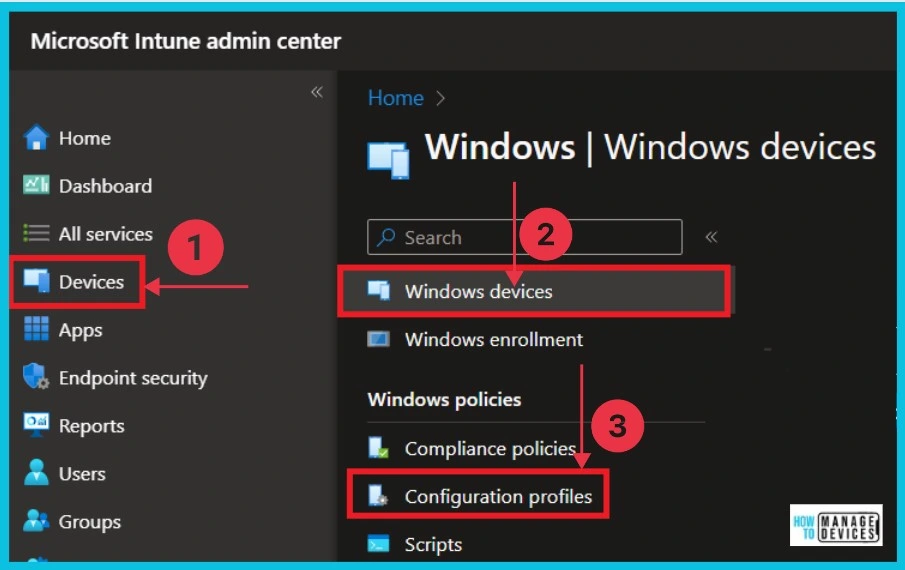The width and height of the screenshot is (905, 570).
Task: Collapse the Windows blade menu
Action: pyautogui.click(x=711, y=237)
